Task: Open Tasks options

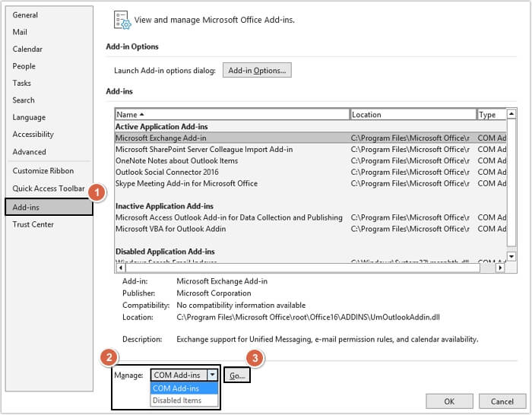Action: tap(22, 83)
